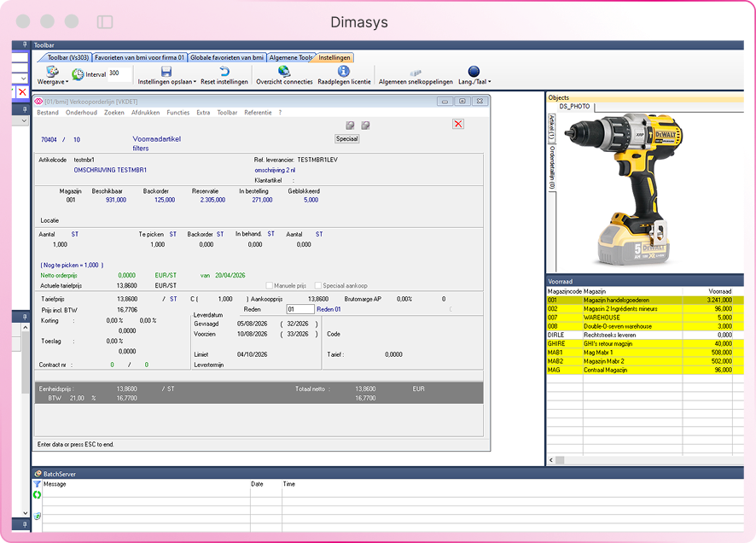This screenshot has width=756, height=543.
Task: Click red X icon inside Verkooporderlijn form
Action: click(x=458, y=124)
